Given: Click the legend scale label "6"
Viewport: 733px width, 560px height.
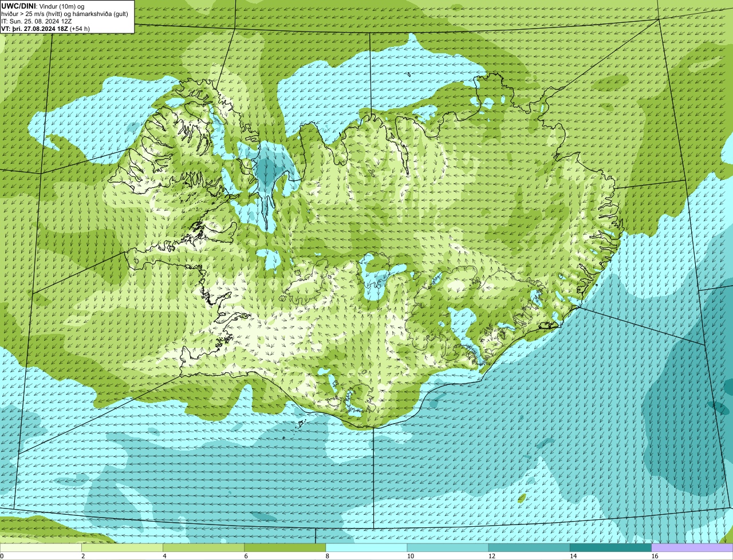Looking at the screenshot, I should [x=246, y=556].
